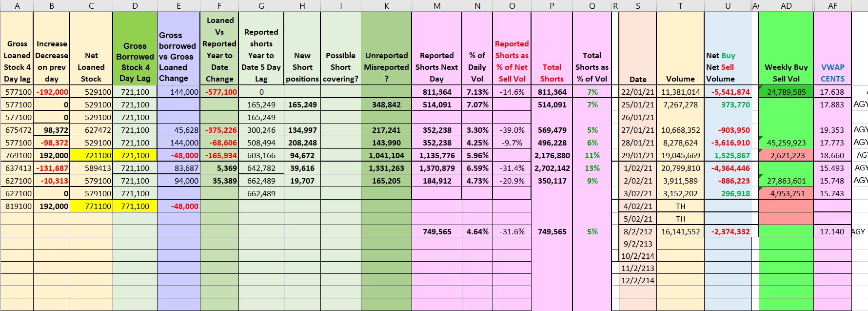868x311 pixels.
Task: Select the cell with value 350,117
Action: coord(552,181)
